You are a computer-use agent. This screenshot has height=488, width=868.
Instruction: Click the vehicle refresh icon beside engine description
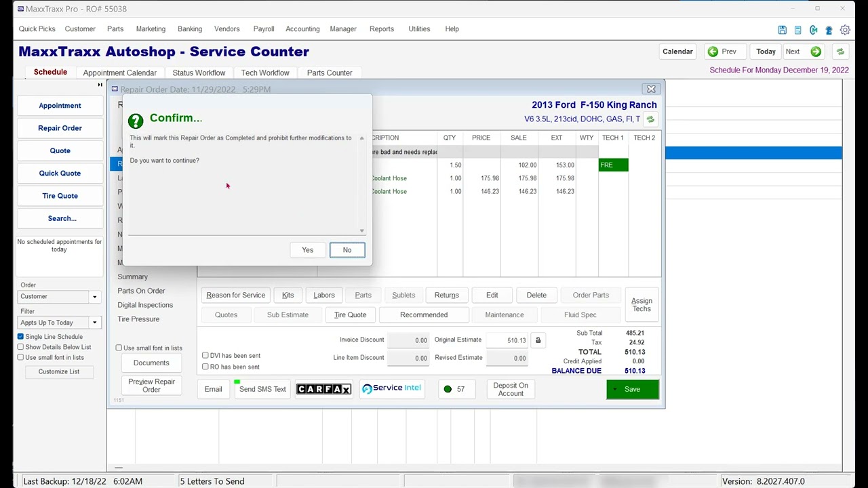[x=650, y=119]
